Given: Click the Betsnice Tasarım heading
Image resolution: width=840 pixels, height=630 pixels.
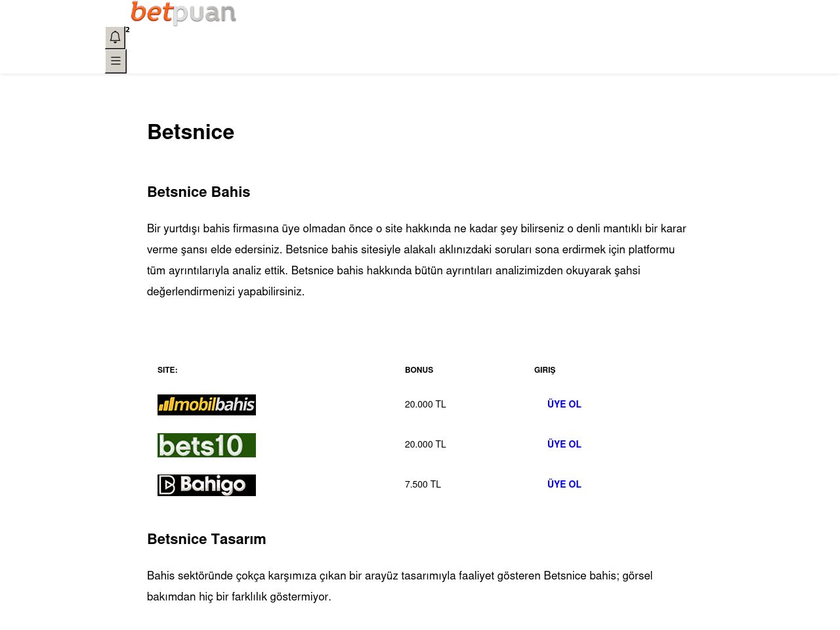Looking at the screenshot, I should click(206, 539).
